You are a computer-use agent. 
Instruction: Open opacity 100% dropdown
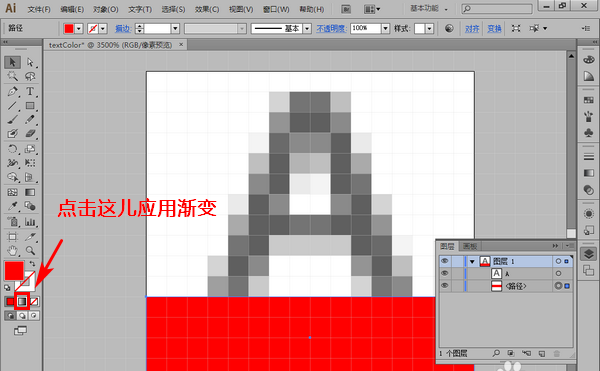point(385,28)
